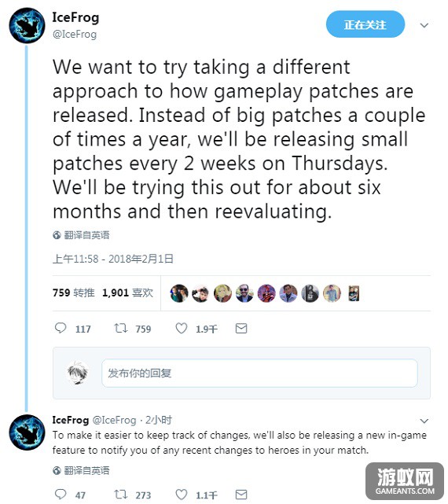Click the translated-from-English label under main tweet

tap(81, 235)
